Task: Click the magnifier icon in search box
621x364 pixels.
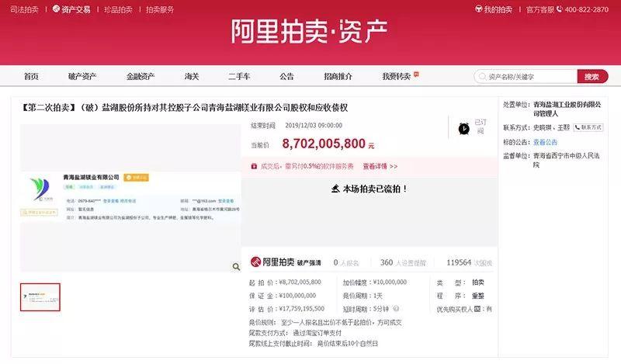Action: [482, 76]
